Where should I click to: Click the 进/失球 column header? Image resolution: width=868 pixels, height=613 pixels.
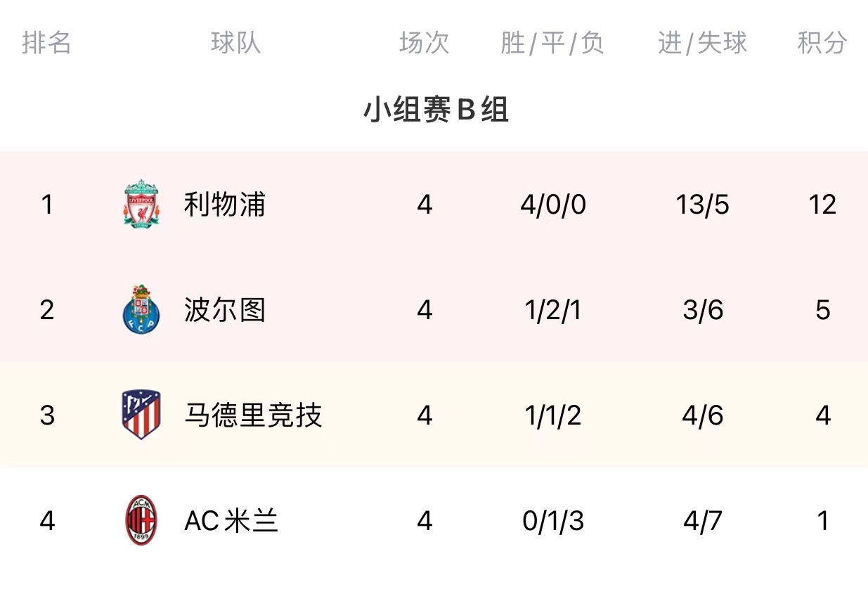tap(702, 44)
